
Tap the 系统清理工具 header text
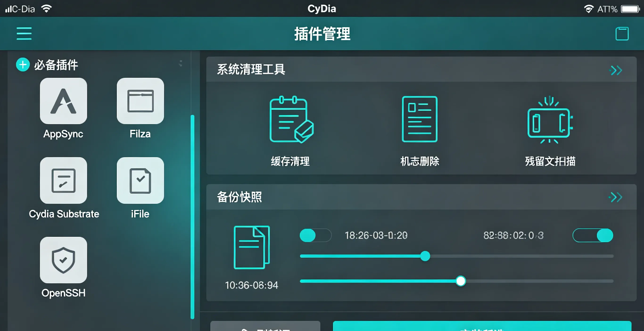click(x=251, y=69)
